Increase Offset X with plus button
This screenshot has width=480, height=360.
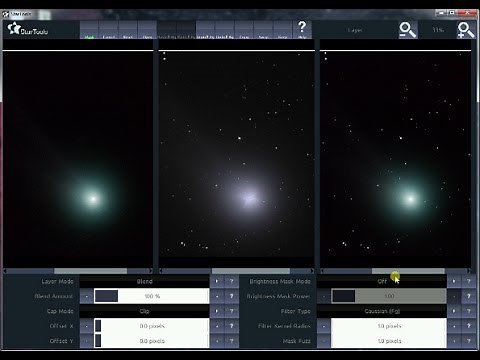(217, 326)
